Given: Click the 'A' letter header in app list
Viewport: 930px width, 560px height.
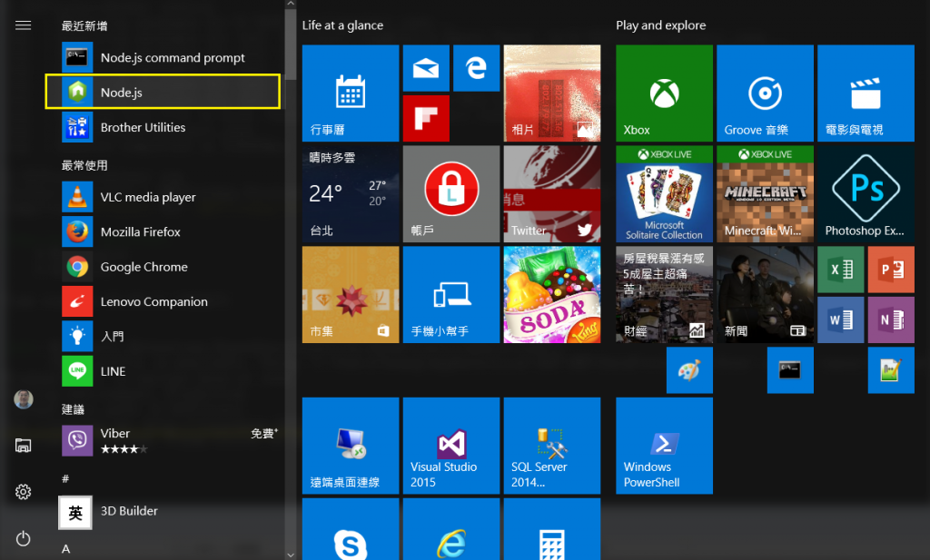Looking at the screenshot, I should [x=65, y=549].
